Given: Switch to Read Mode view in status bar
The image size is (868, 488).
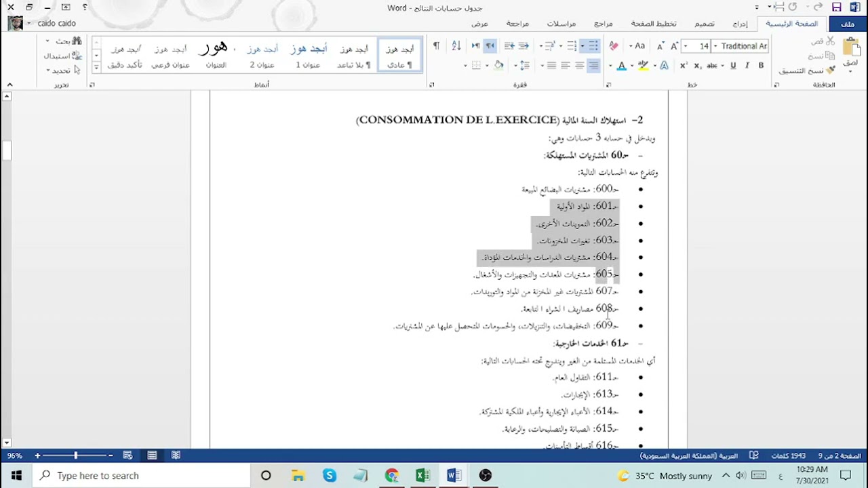Looking at the screenshot, I should 176,455.
